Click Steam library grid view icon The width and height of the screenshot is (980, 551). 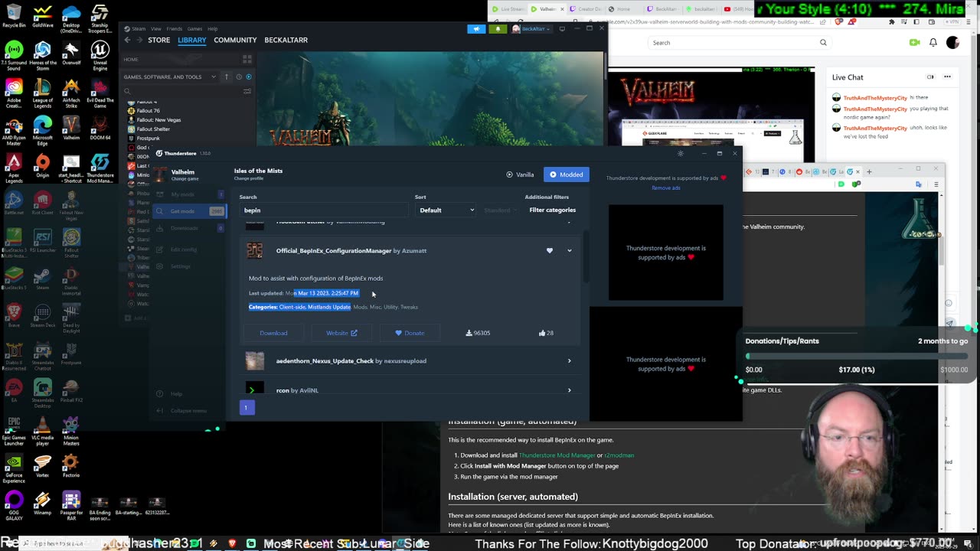point(247,59)
